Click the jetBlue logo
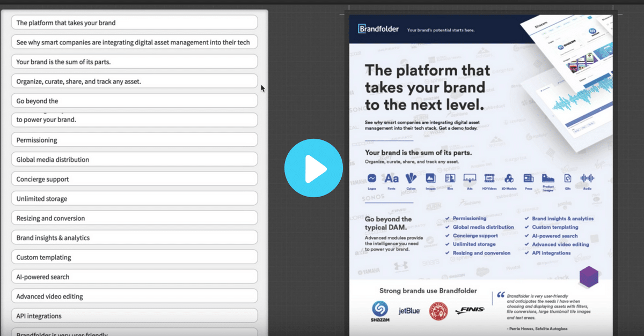This screenshot has width=644, height=336. click(x=409, y=310)
